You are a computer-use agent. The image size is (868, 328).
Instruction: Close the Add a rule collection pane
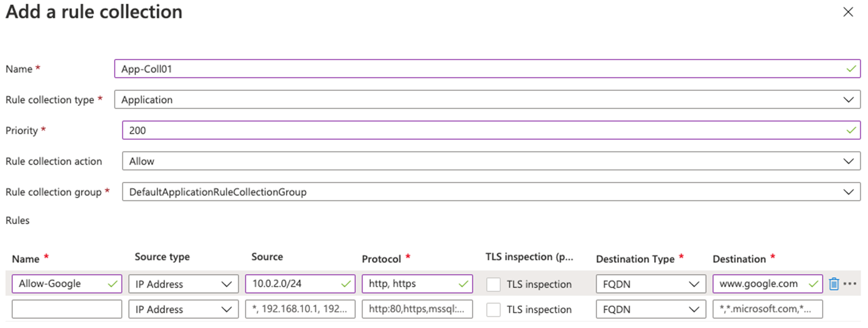click(x=848, y=12)
